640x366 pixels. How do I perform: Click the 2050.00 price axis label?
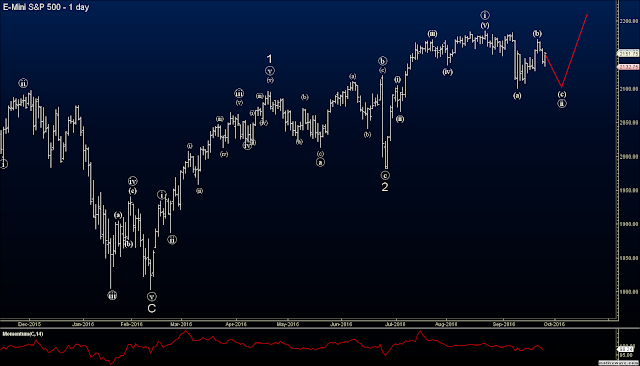click(x=629, y=123)
